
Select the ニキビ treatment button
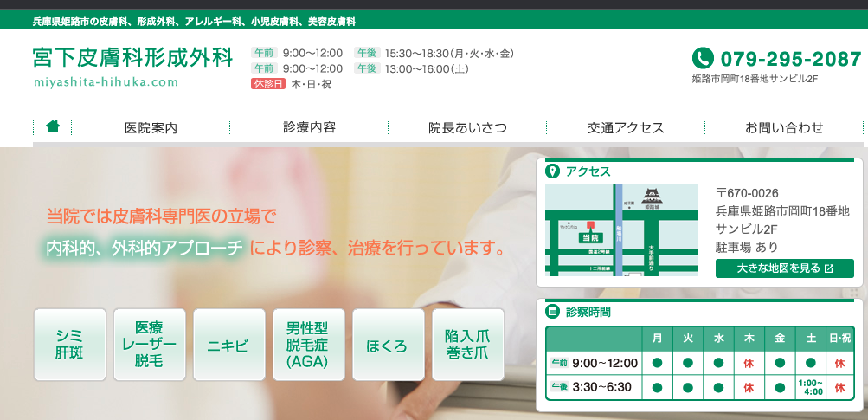pyautogui.click(x=229, y=345)
